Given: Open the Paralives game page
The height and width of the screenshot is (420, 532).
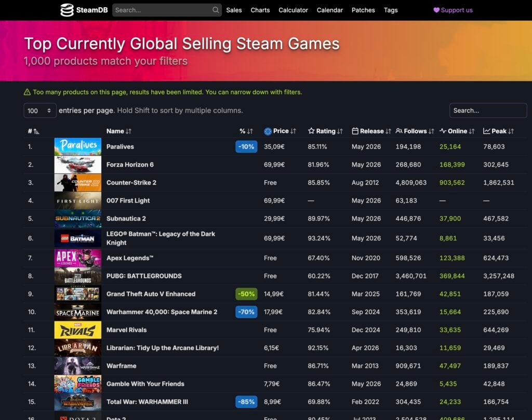Looking at the screenshot, I should coord(120,147).
